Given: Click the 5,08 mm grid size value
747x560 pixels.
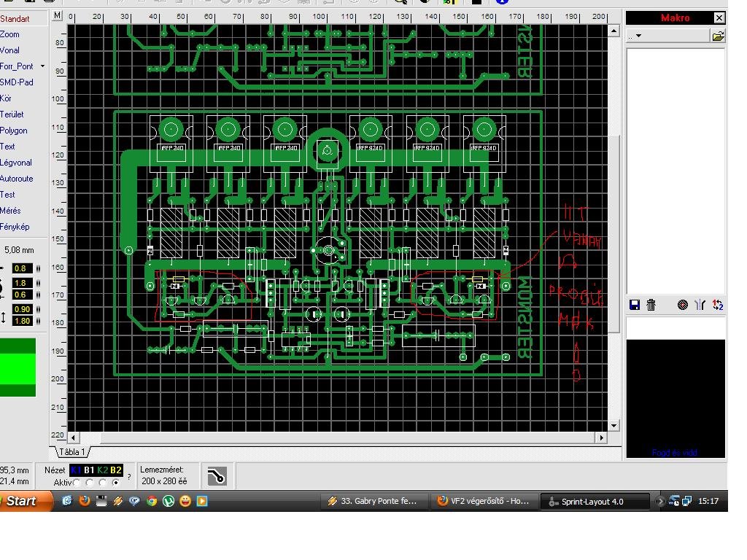Looking at the screenshot, I should (x=19, y=250).
